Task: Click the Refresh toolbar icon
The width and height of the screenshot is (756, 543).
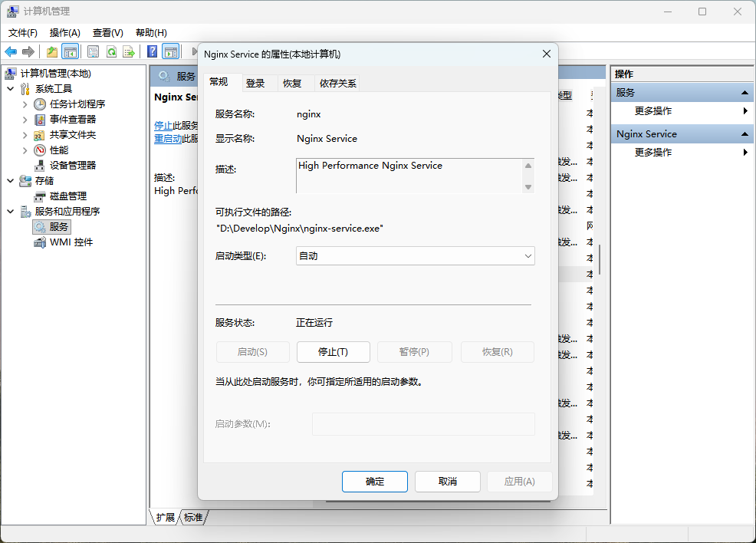Action: 111,51
